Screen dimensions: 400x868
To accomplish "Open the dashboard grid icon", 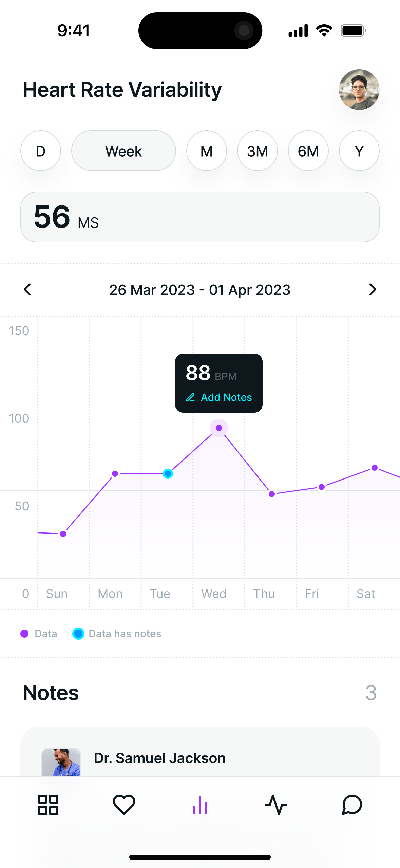I will click(x=48, y=804).
